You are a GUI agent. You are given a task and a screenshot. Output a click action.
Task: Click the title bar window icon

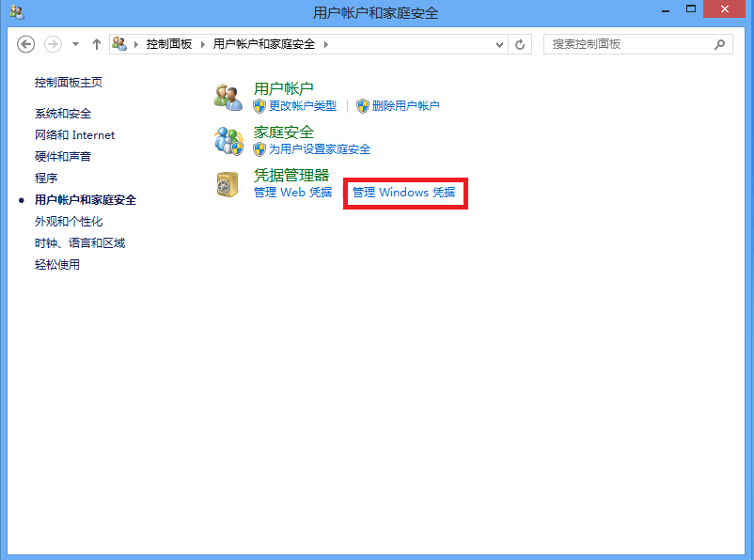pos(17,12)
